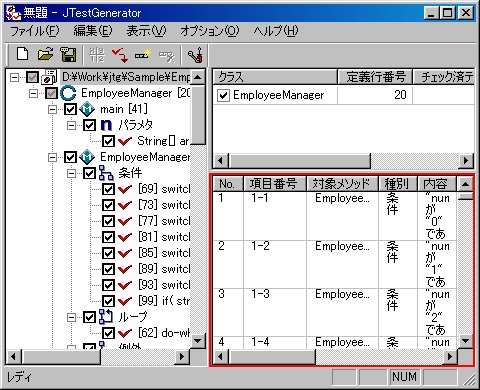Toggle checkbox for main [41] method
This screenshot has height=390, width=480.
tap(70, 109)
